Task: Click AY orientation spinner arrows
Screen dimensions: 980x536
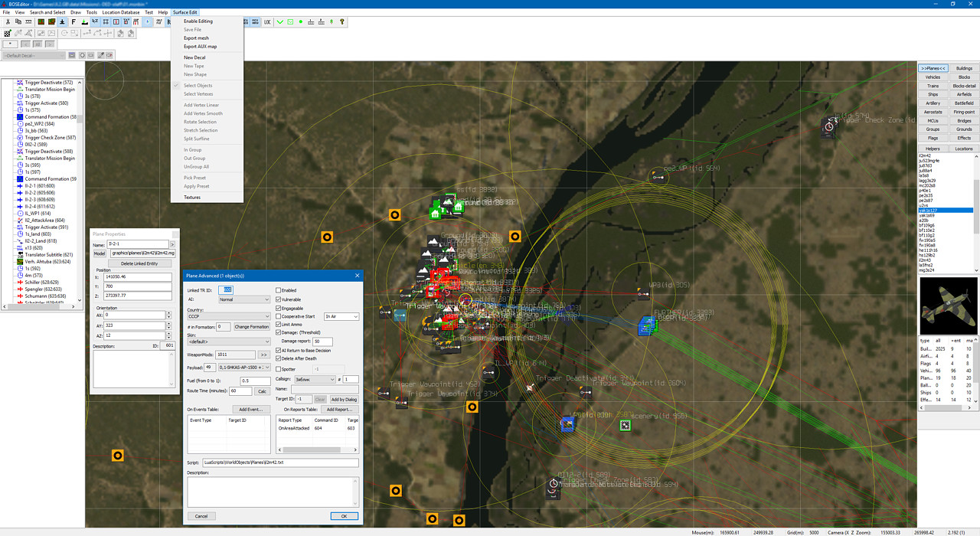Action: coord(167,325)
